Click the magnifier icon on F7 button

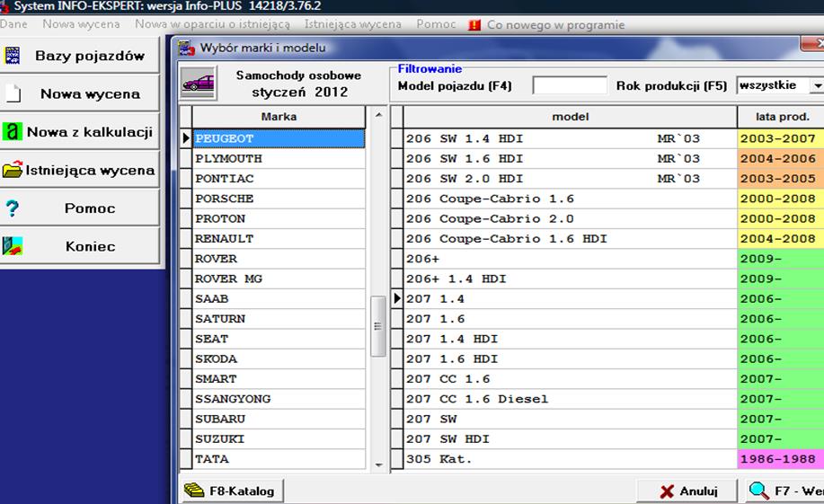click(x=758, y=491)
